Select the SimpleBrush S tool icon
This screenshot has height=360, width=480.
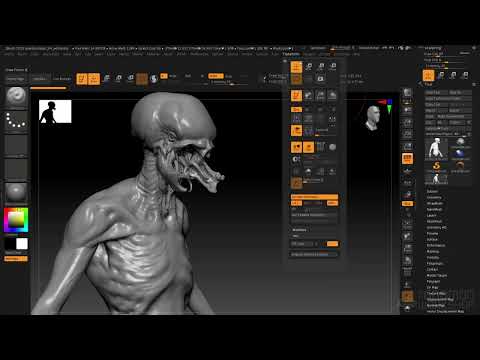[x=436, y=166]
